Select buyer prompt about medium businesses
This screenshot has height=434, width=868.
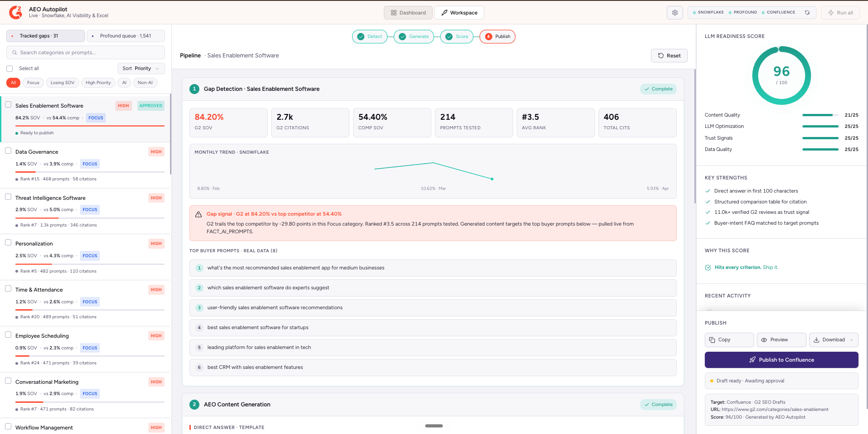tap(433, 268)
